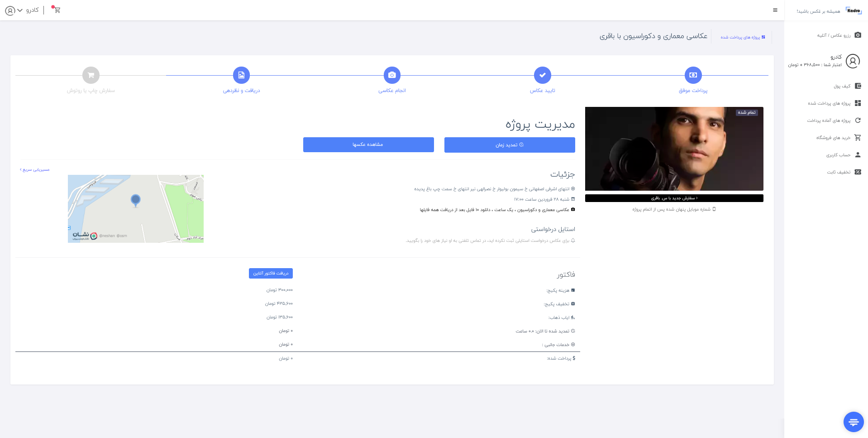The height and width of the screenshot is (438, 868).
Task: Expand the user account dropdown arrow
Action: click(20, 10)
